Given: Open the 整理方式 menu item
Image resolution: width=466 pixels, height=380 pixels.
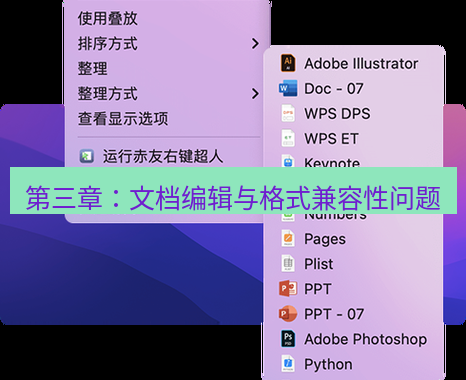Looking at the screenshot, I should 107,94.
